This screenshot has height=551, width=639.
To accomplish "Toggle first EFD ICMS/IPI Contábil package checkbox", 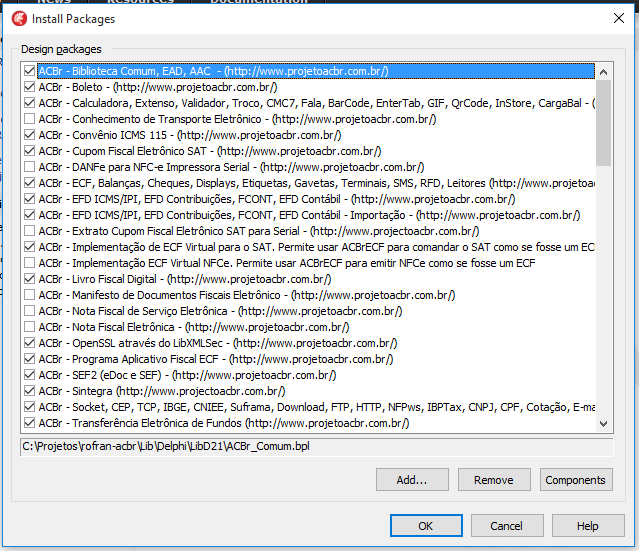I will pyautogui.click(x=29, y=199).
